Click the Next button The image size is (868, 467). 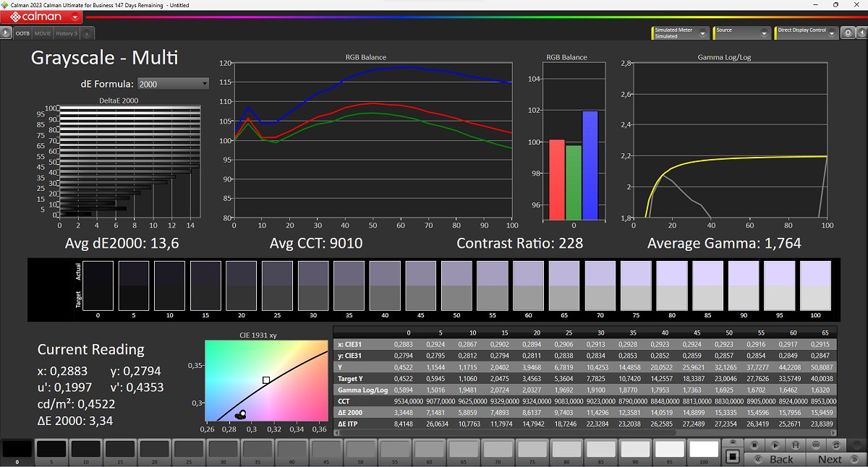(835, 459)
